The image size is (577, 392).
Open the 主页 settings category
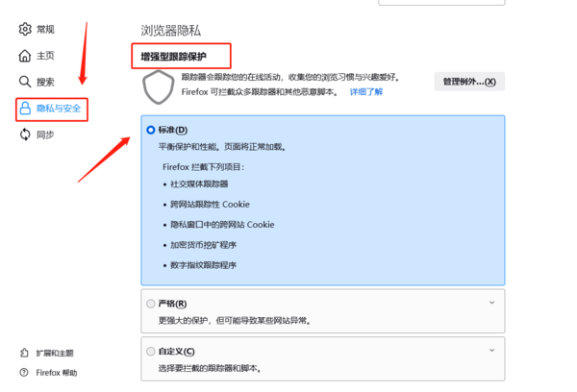(37, 56)
